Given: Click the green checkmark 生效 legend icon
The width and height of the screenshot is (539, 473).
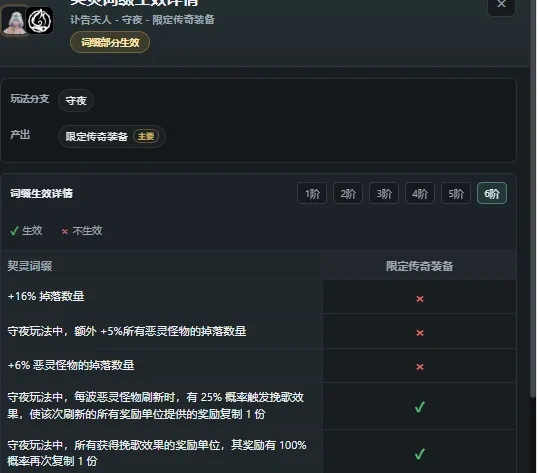Looking at the screenshot, I should (14, 231).
